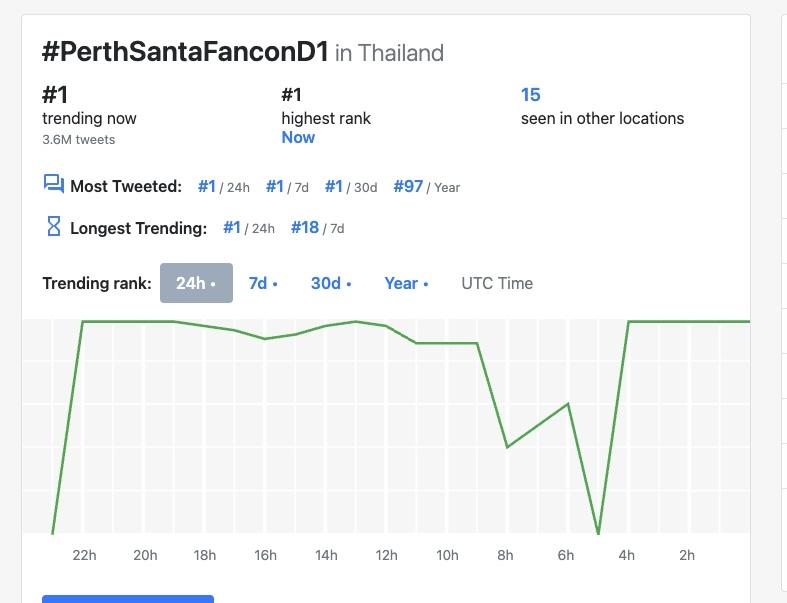
Task: Click the highest rank Now link
Action: tap(298, 138)
